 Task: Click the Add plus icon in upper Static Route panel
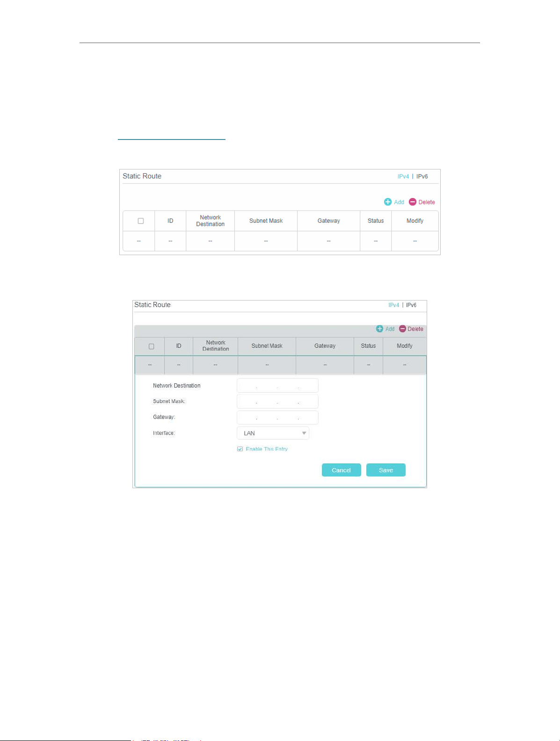tap(388, 202)
